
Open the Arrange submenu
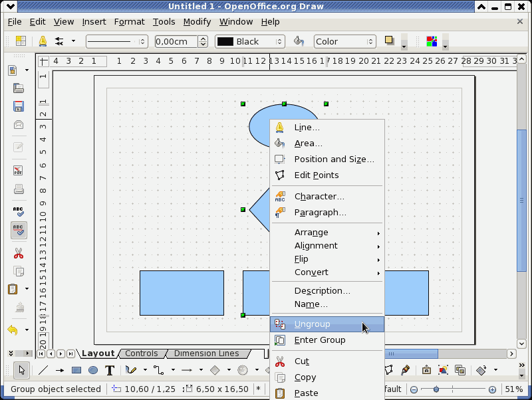pos(327,233)
